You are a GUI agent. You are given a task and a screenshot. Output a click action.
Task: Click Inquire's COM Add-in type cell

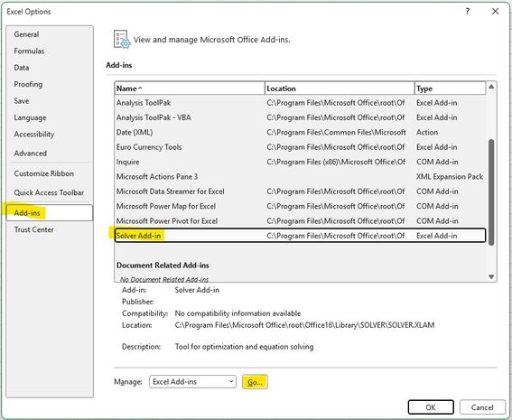[437, 162]
